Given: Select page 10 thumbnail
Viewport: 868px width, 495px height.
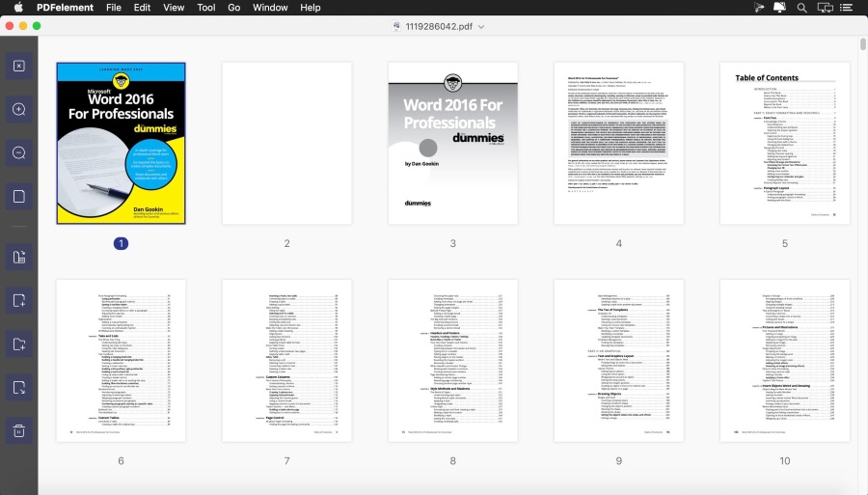Looking at the screenshot, I should (785, 361).
